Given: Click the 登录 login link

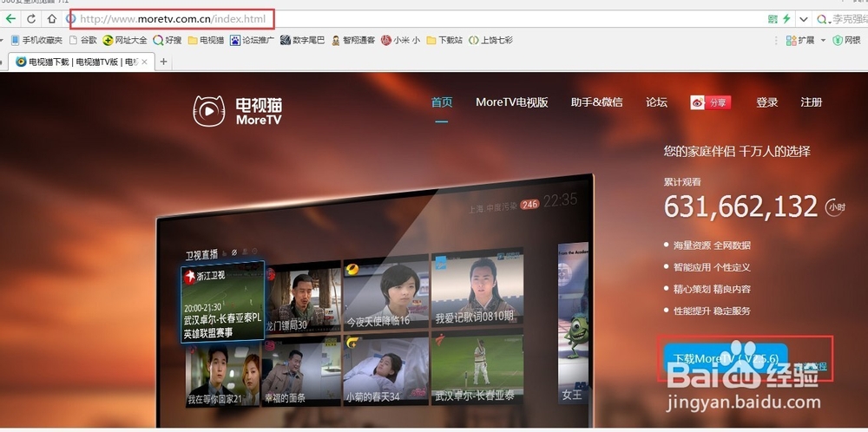Looking at the screenshot, I should point(767,102).
